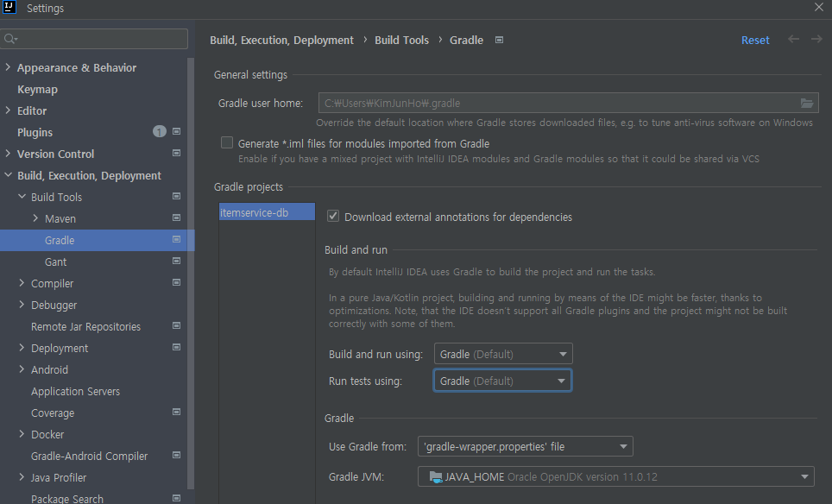This screenshot has width=832, height=504.
Task: Expand Appearance & Behavior section
Action: point(8,66)
